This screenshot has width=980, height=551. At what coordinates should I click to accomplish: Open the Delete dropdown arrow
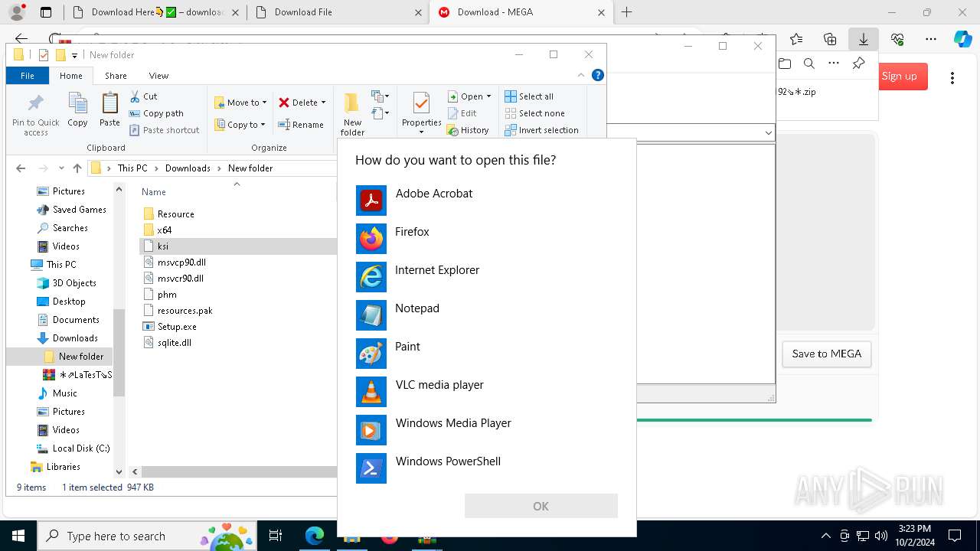pyautogui.click(x=323, y=103)
